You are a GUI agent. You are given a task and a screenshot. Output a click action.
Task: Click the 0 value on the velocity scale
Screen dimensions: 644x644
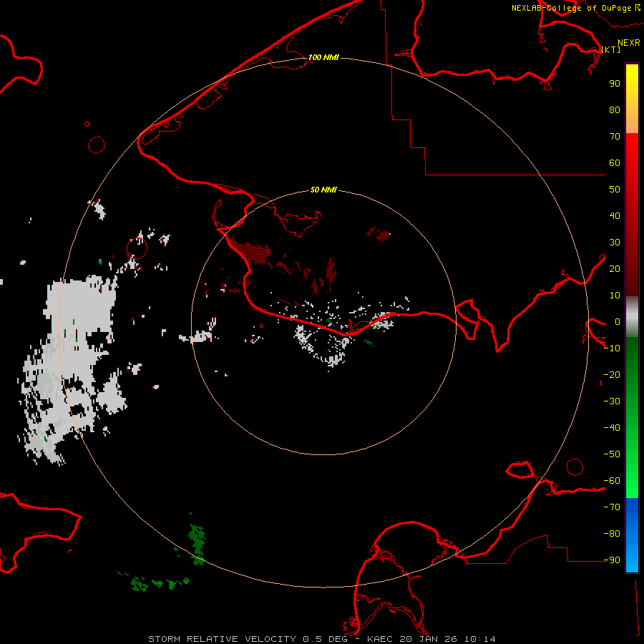coord(617,322)
